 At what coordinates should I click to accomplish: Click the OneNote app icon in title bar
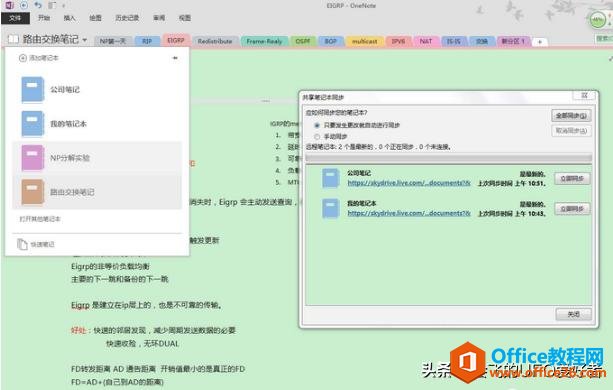(9, 5)
